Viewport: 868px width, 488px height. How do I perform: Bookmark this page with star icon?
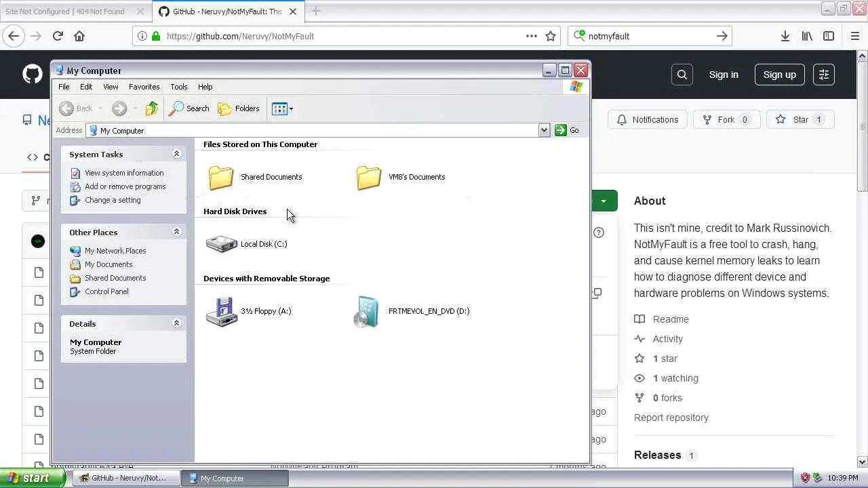tap(551, 36)
